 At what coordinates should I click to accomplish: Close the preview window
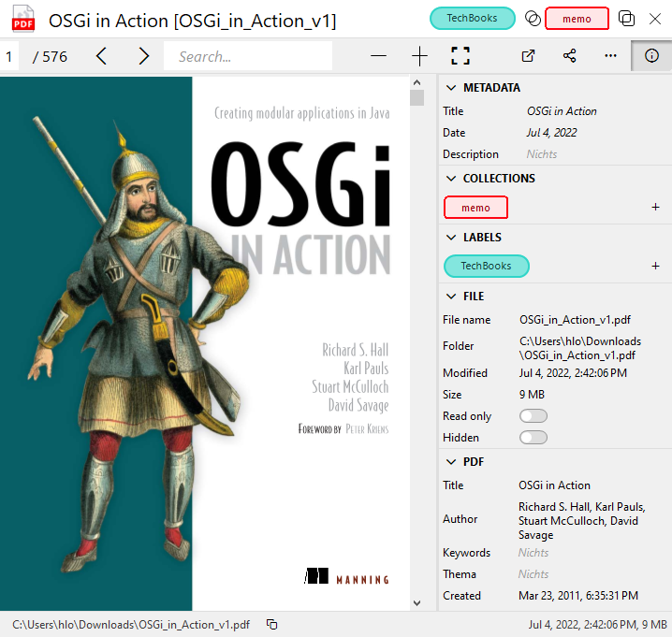click(655, 19)
